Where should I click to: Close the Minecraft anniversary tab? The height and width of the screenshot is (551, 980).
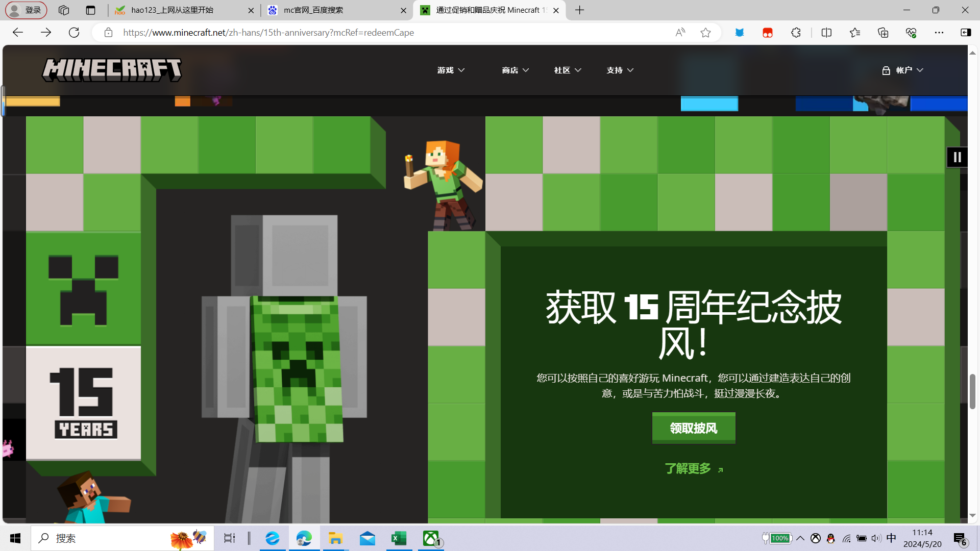(x=556, y=10)
